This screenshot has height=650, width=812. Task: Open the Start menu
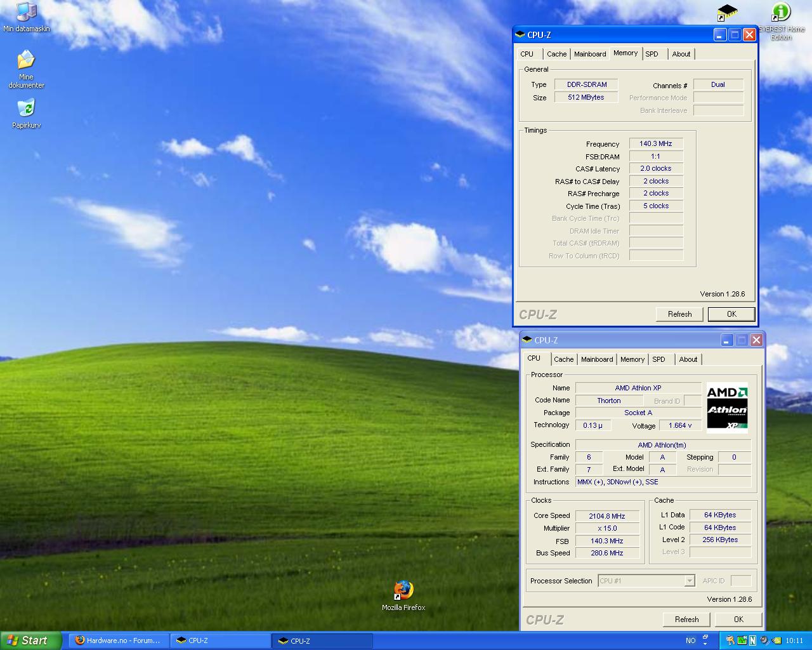30,640
